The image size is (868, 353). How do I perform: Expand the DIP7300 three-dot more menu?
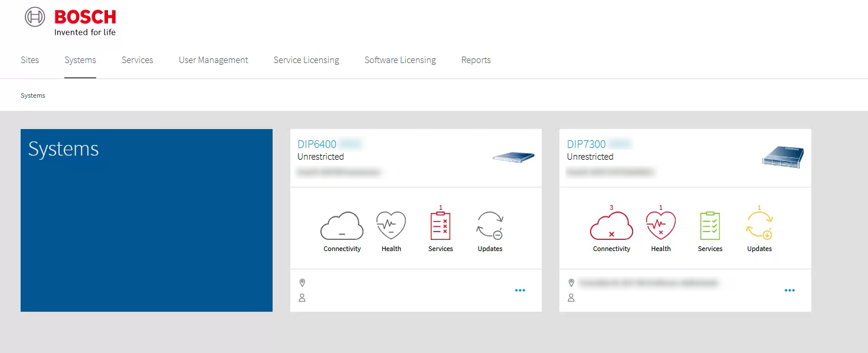[790, 291]
